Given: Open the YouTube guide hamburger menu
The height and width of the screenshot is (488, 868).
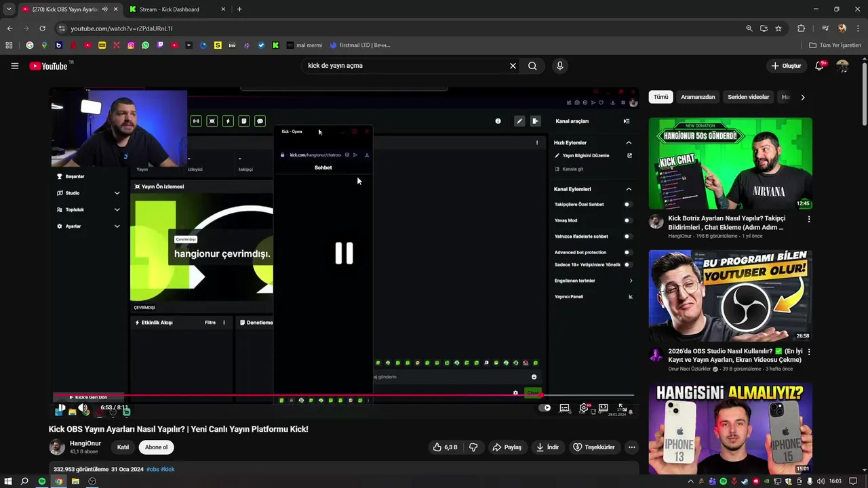Looking at the screenshot, I should pyautogui.click(x=14, y=66).
